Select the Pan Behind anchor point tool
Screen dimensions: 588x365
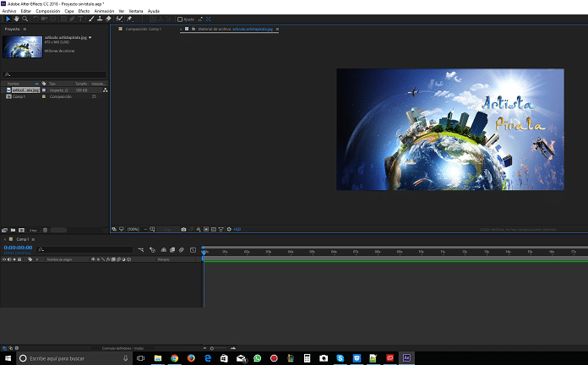point(53,19)
